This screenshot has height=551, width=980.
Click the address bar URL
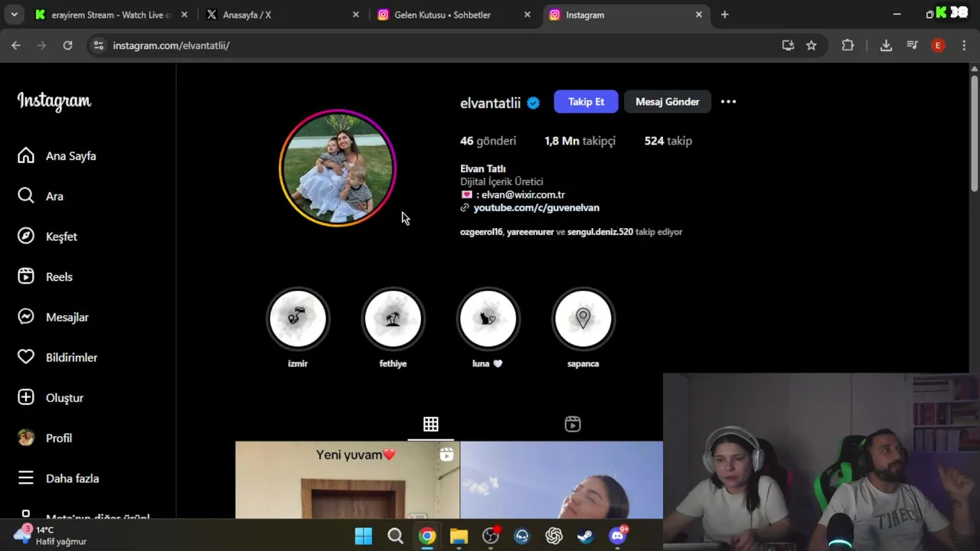coord(171,45)
